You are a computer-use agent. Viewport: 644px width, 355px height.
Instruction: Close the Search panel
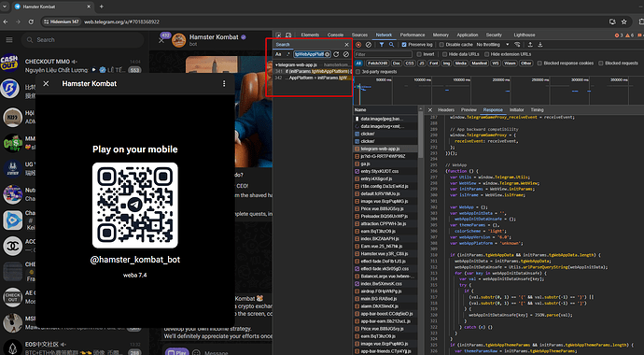click(346, 45)
